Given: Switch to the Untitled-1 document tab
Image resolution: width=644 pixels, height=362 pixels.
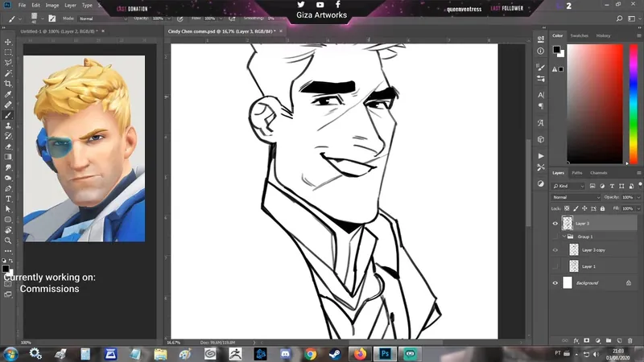Looking at the screenshot, I should (58, 31).
